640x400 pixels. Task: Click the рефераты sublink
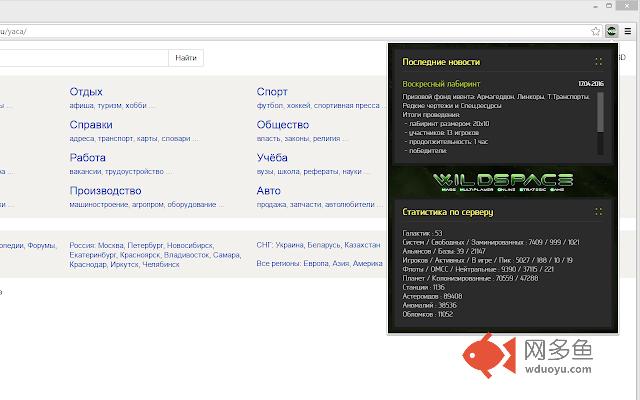pos(321,171)
